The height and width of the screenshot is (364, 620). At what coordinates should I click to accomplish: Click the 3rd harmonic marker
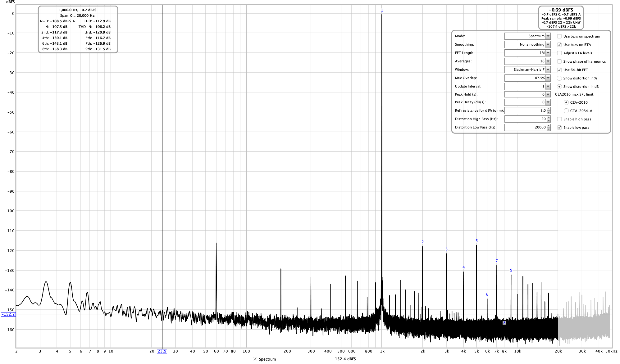(x=447, y=249)
